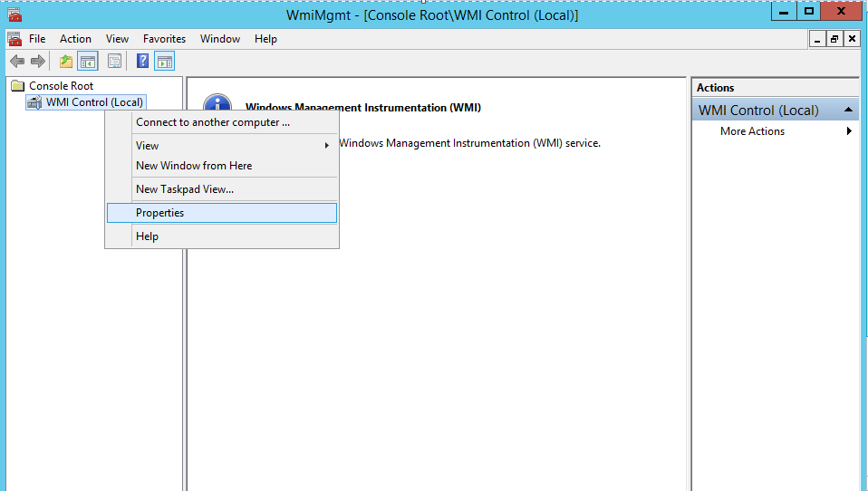The image size is (868, 491).
Task: Click the WmiMgmt toolbox icon in the menu bar
Action: [x=14, y=39]
